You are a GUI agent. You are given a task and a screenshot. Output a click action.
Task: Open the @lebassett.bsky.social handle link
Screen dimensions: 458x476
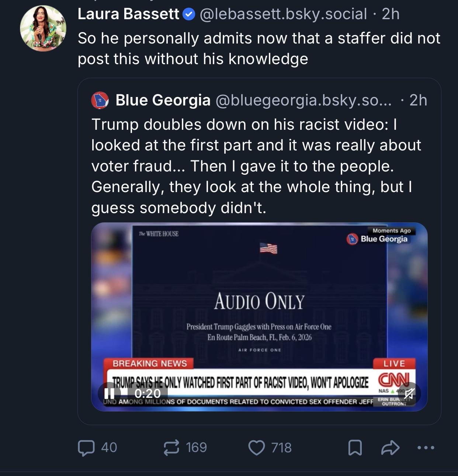283,14
